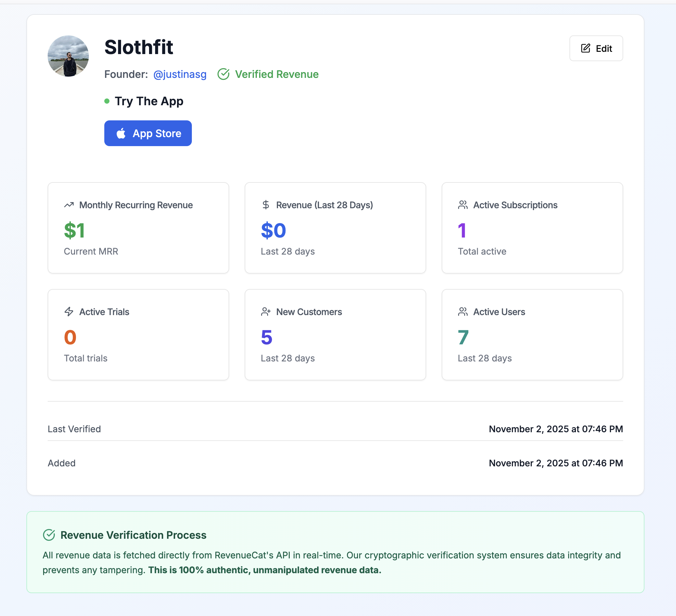Click the Apple logo on App Store button

(x=122, y=133)
